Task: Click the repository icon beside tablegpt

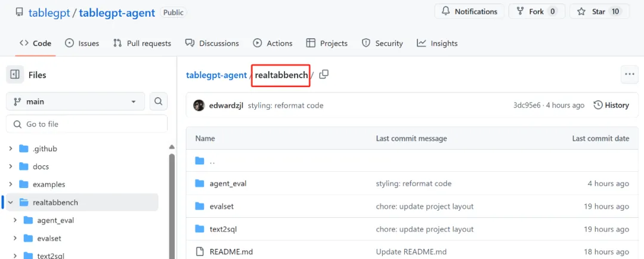Action: 19,12
